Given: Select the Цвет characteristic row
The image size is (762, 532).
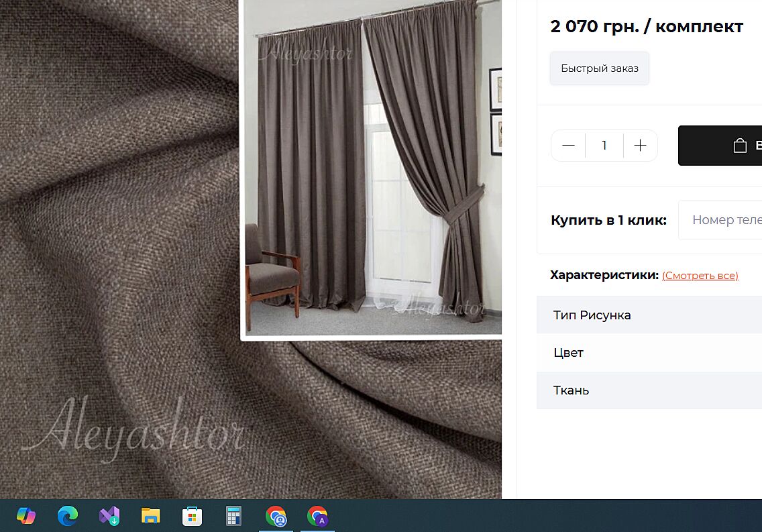Looking at the screenshot, I should click(x=649, y=353).
